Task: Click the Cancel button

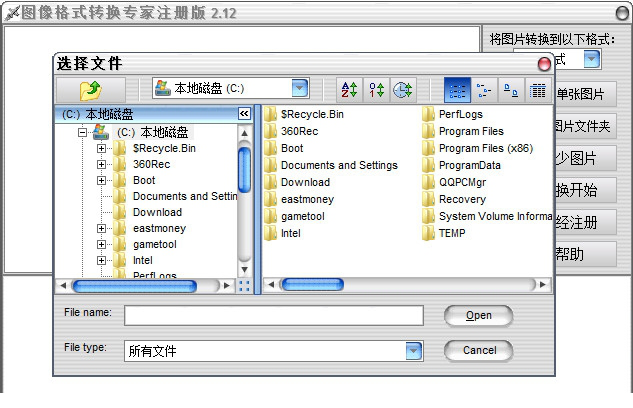Action: (x=479, y=350)
